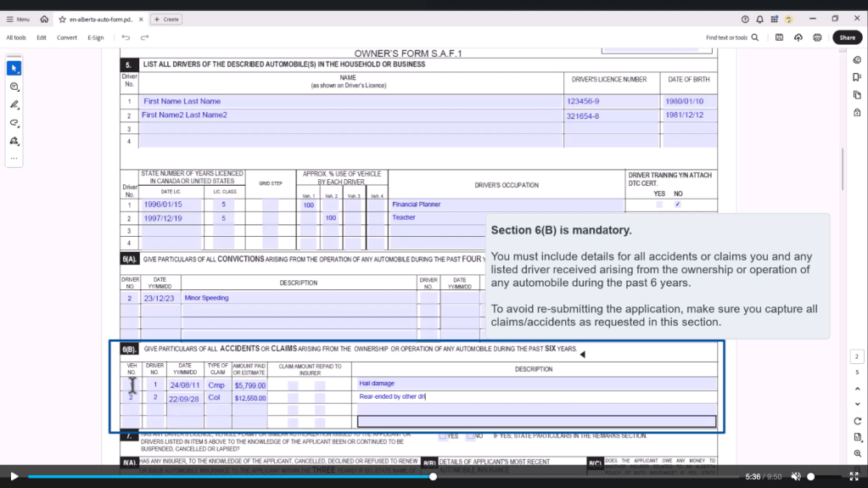
Task: Go to the previous page with up chevron
Action: 857,389
